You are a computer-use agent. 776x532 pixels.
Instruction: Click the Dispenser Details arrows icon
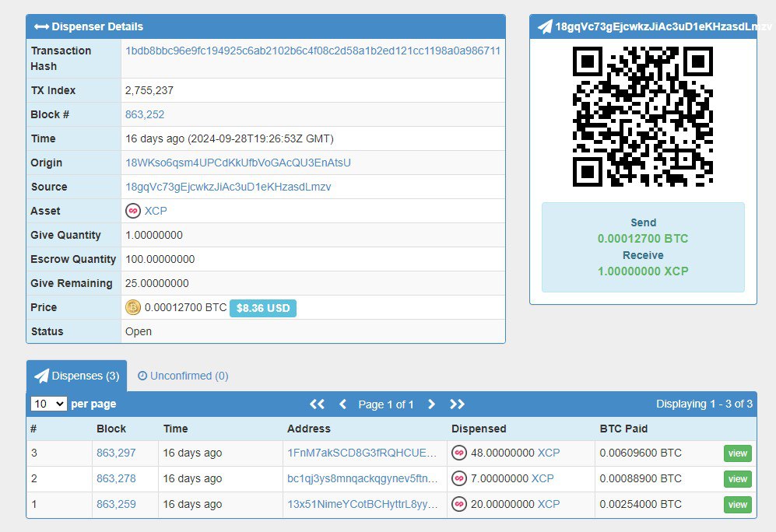[41, 26]
